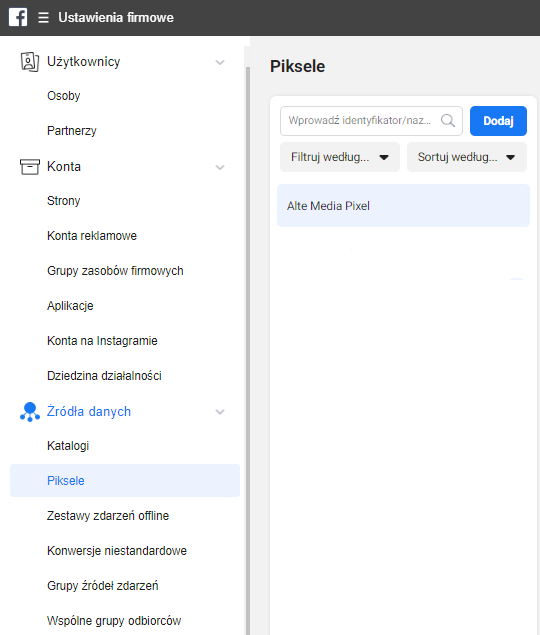Screen dimensions: 540x635
Task: Collapse the Konta section chevron
Action: tap(220, 167)
